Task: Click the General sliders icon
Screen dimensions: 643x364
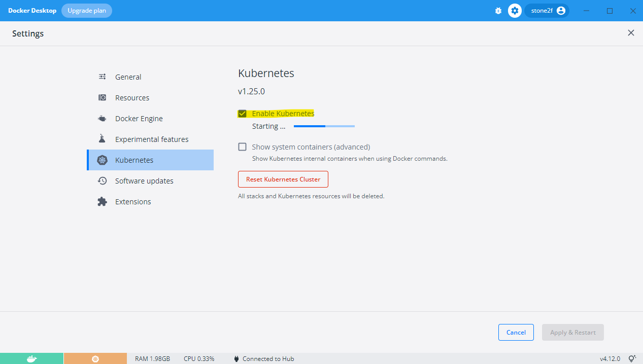Action: (102, 77)
